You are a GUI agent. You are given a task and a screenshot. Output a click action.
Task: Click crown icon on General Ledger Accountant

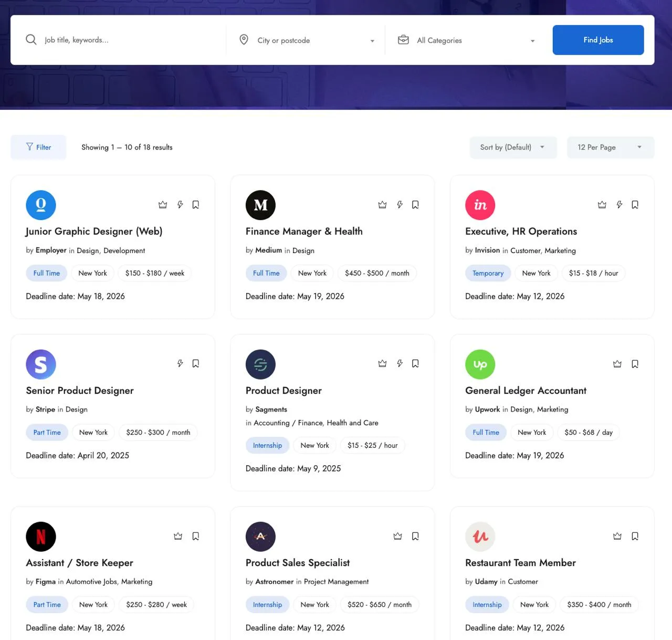tap(617, 364)
